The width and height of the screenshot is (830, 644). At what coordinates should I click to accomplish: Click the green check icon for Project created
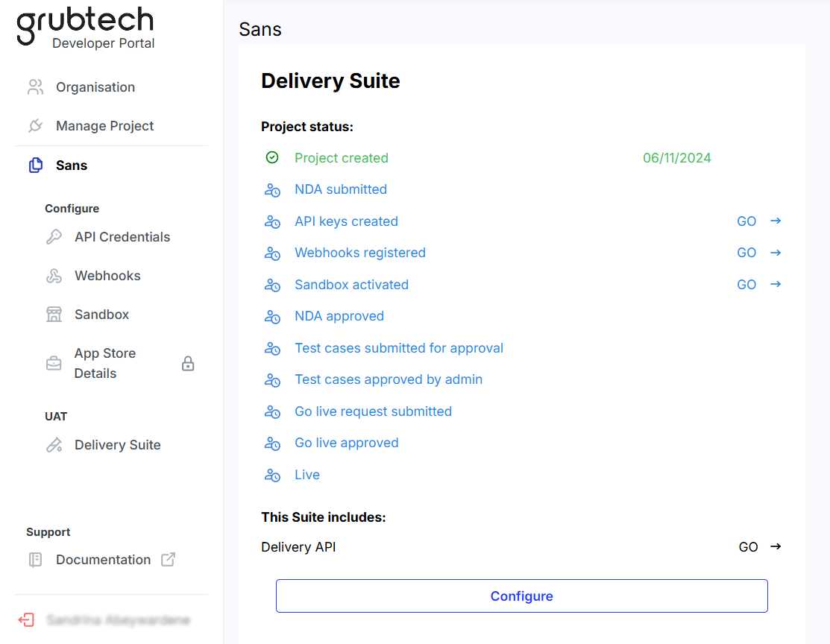[272, 158]
